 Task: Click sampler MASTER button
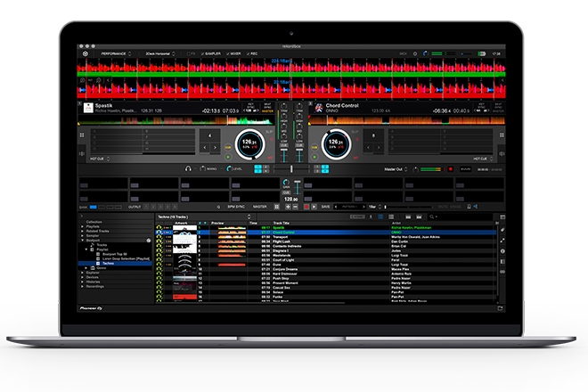[x=259, y=207]
